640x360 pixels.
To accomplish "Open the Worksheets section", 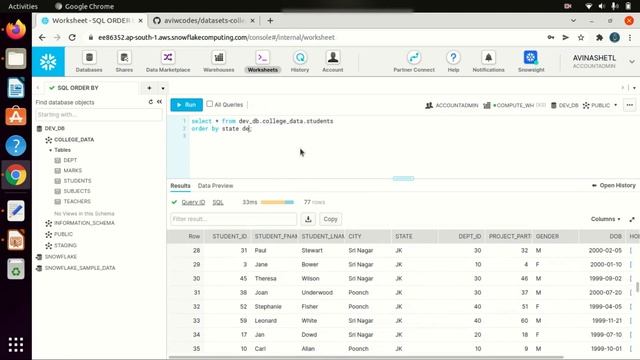I will point(262,62).
